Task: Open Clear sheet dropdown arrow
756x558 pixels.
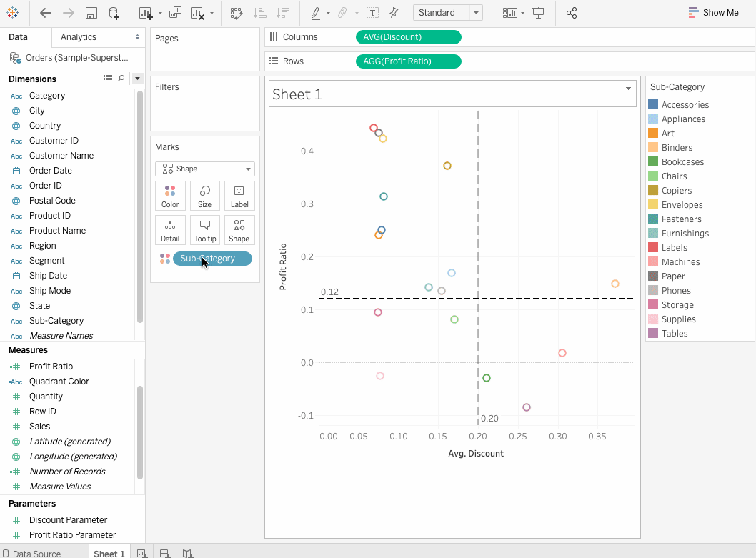Action: (x=212, y=14)
